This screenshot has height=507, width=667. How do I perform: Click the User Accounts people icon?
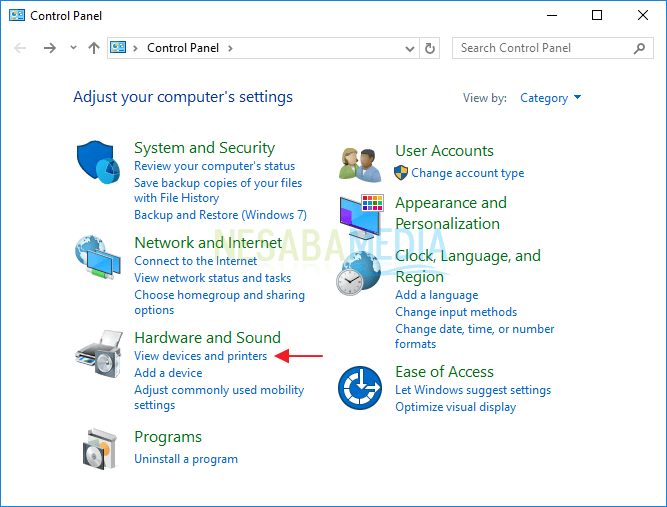coord(360,165)
